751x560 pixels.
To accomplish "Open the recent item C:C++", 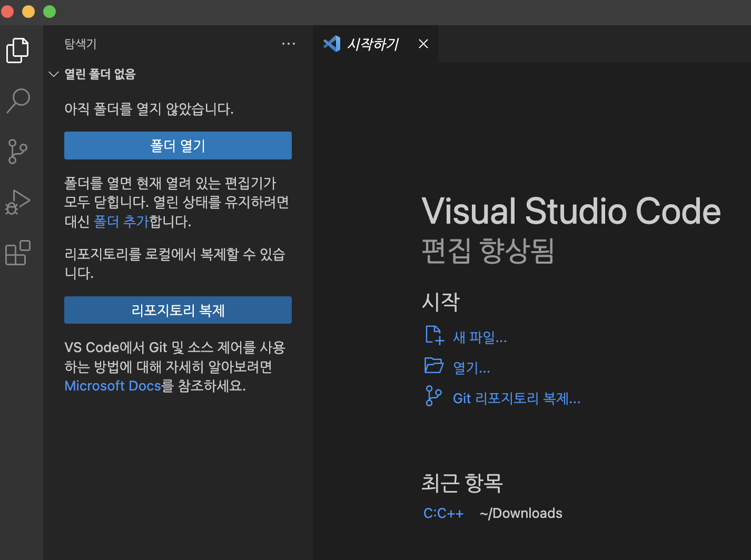I will (x=443, y=513).
